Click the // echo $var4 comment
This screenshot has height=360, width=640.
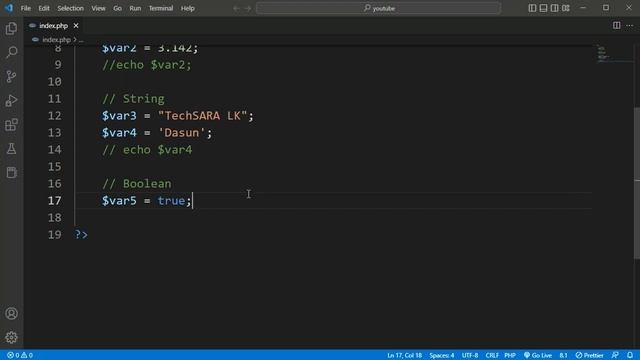(x=147, y=150)
